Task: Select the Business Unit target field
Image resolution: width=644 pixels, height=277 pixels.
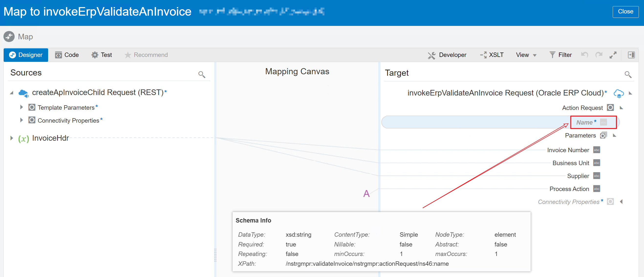Action: click(570, 163)
